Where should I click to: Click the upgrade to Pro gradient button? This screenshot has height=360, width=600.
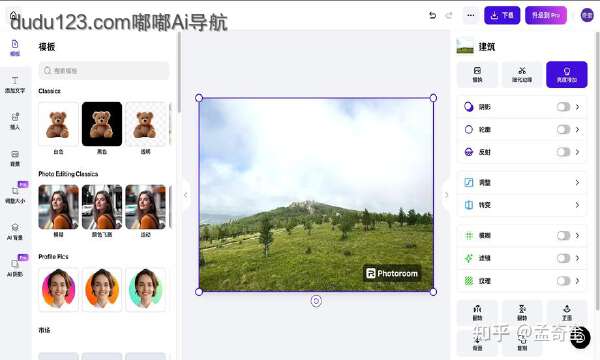pos(546,15)
